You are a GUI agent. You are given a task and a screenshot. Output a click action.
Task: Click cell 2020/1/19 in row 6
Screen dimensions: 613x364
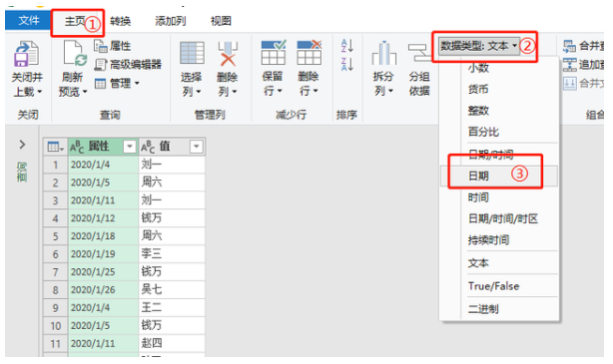(103, 254)
